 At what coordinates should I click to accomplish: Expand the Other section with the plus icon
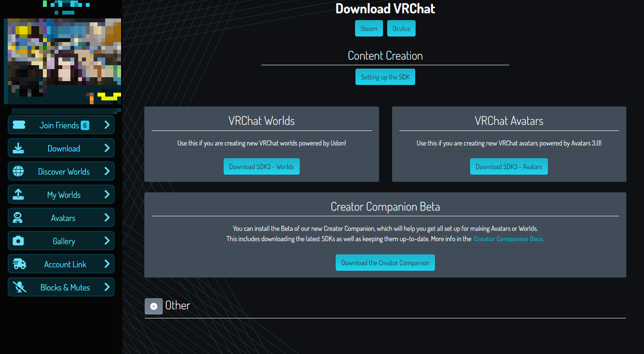(154, 306)
